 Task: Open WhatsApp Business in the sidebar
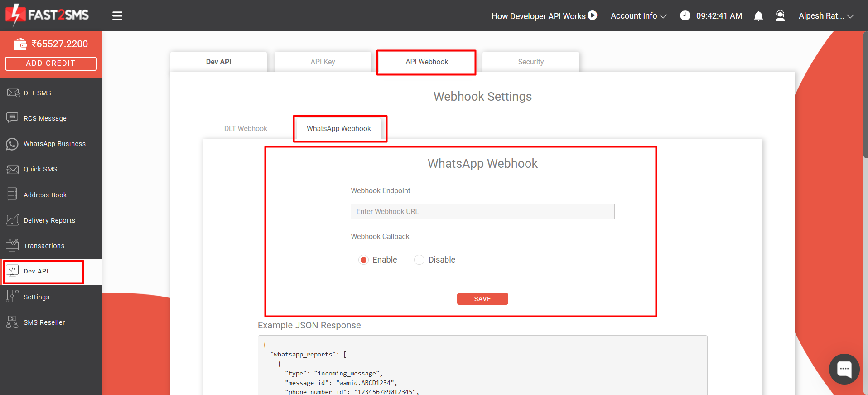(51, 144)
